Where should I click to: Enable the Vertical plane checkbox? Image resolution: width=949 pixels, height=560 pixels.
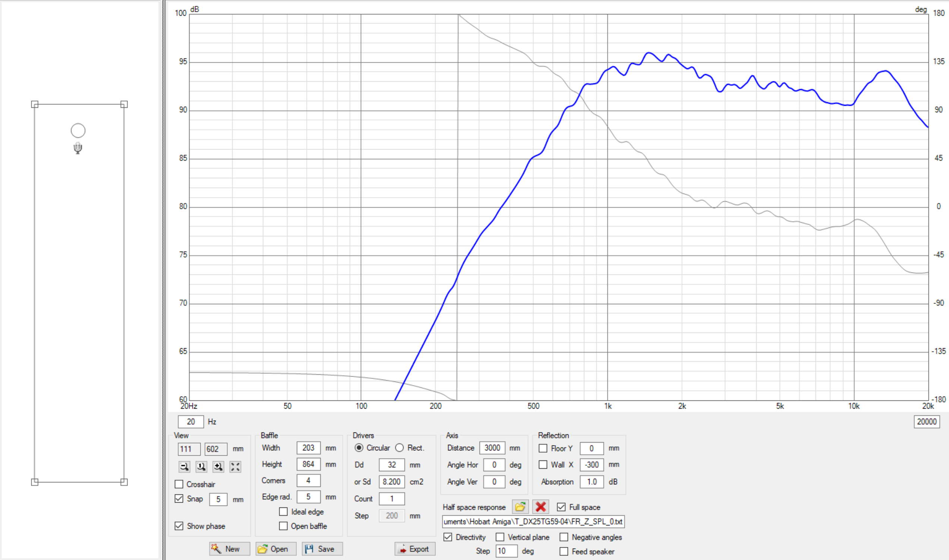pyautogui.click(x=500, y=537)
